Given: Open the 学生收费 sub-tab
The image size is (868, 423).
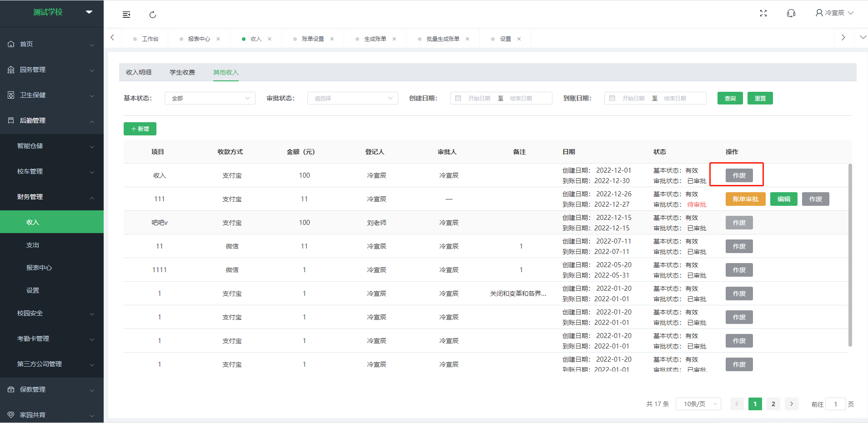Looking at the screenshot, I should [182, 72].
